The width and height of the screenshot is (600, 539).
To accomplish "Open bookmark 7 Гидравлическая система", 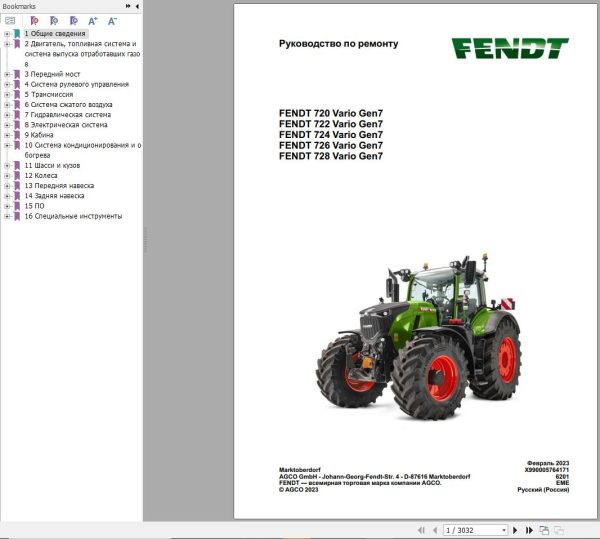I will tap(68, 115).
